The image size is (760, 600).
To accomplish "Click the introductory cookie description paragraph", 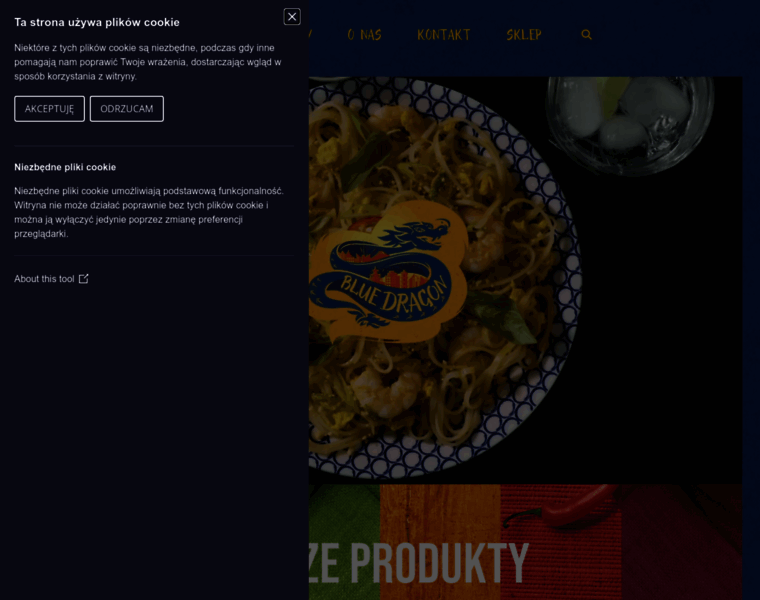I will pos(148,62).
